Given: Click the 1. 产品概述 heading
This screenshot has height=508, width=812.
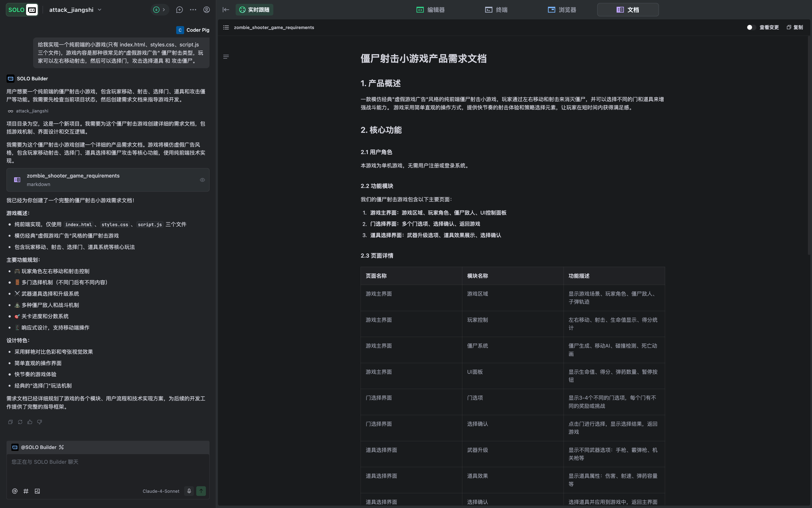Looking at the screenshot, I should 380,83.
